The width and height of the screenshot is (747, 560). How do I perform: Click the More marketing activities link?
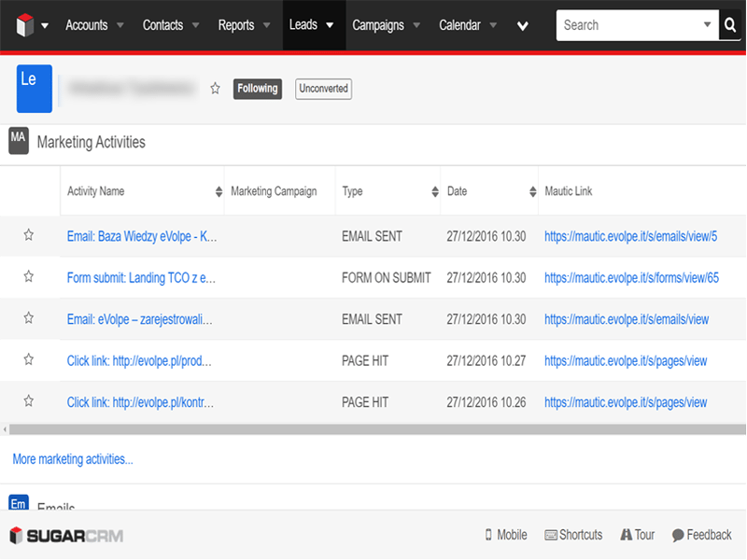(x=73, y=459)
